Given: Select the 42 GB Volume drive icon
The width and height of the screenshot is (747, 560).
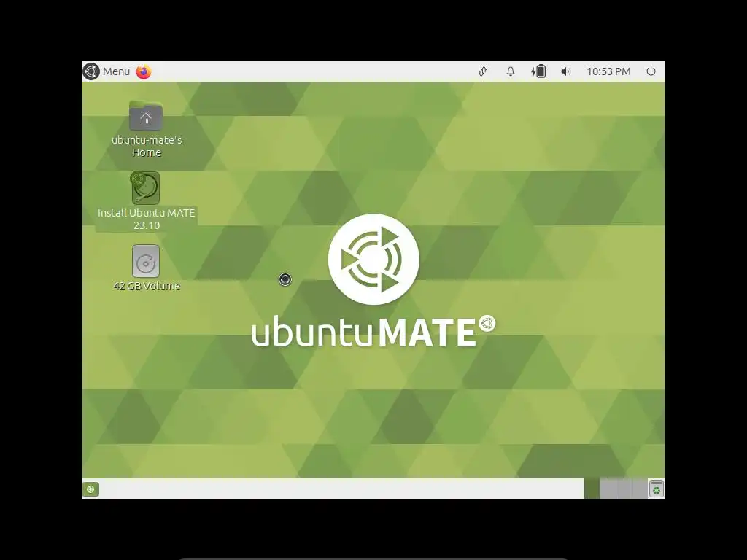Looking at the screenshot, I should (146, 261).
